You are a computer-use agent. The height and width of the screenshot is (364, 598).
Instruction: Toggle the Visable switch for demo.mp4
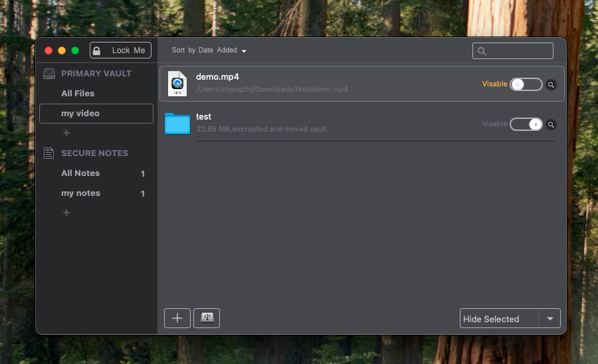(526, 84)
